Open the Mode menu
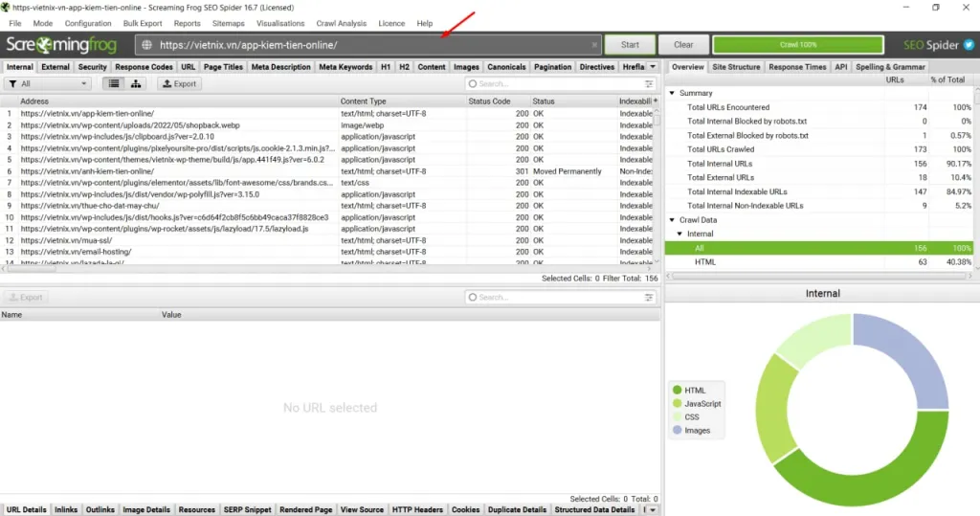Image resolution: width=980 pixels, height=516 pixels. [x=42, y=23]
